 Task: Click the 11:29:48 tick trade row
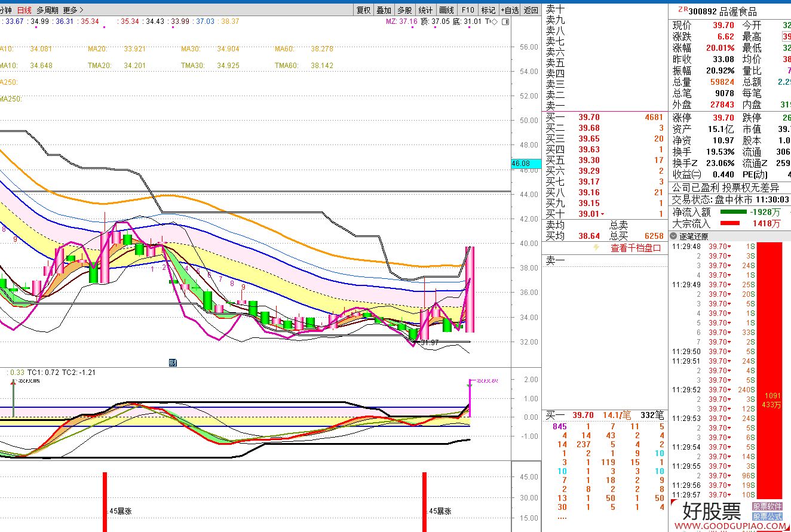[x=714, y=247]
